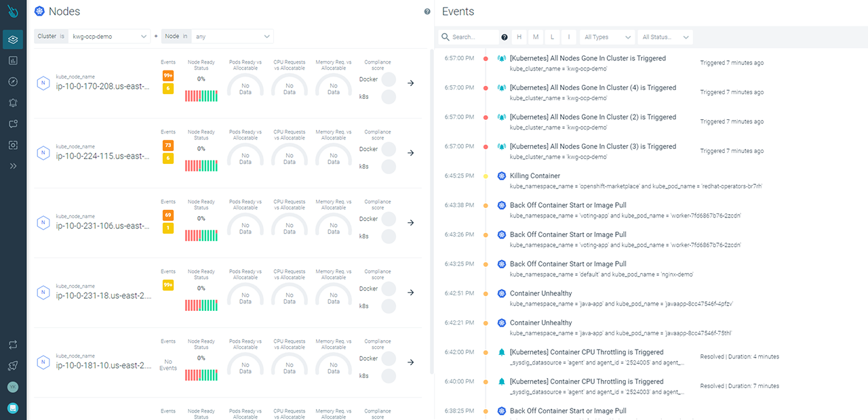Open the Overview layers icon in sidebar

13,39
